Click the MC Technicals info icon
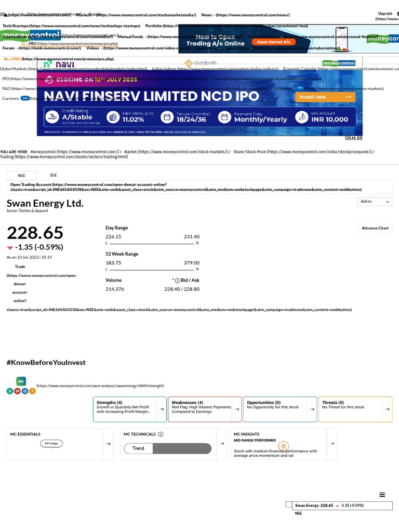 (x=161, y=434)
